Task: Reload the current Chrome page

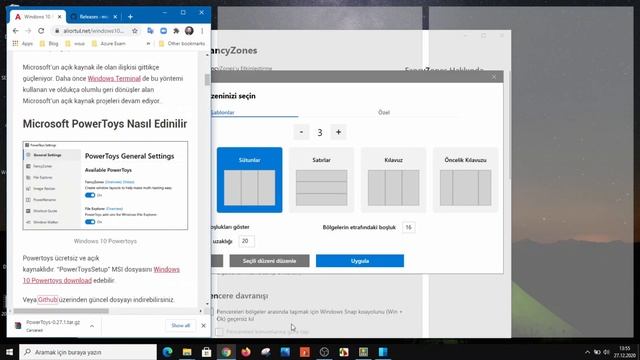Action: click(x=41, y=31)
